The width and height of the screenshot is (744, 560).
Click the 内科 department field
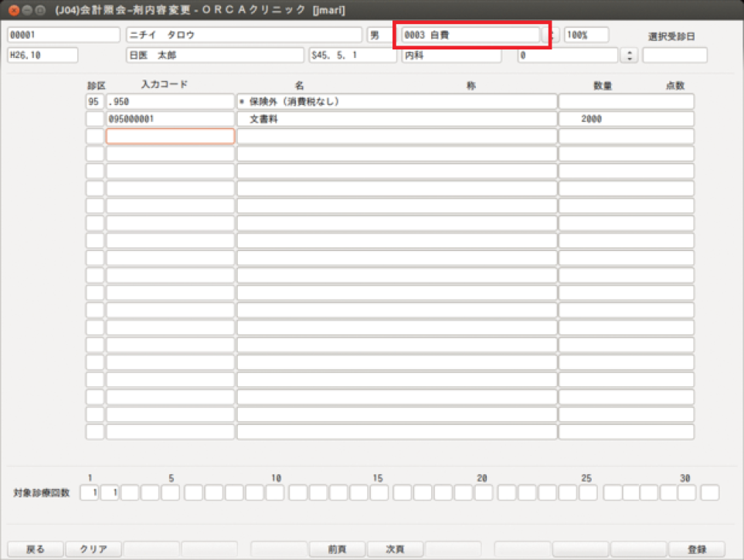click(451, 56)
